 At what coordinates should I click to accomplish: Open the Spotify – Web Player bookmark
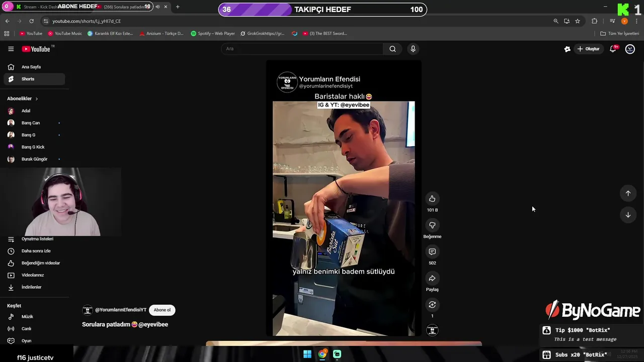pos(213,34)
